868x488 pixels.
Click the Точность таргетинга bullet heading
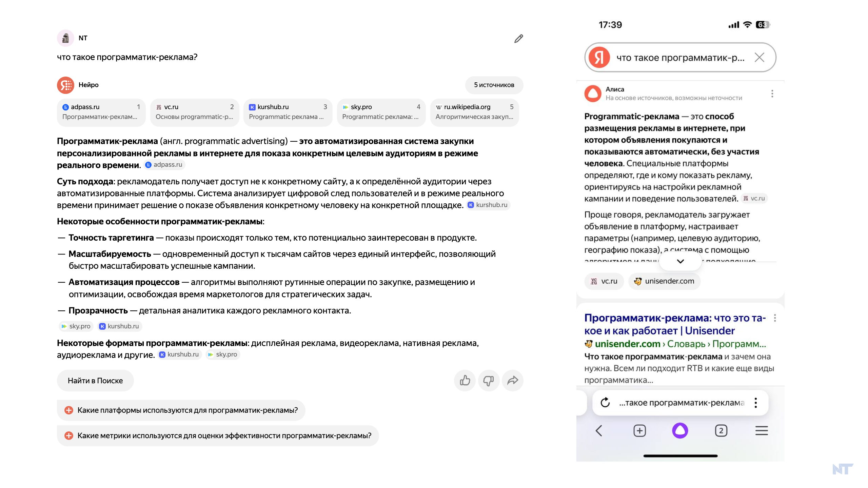pos(111,238)
